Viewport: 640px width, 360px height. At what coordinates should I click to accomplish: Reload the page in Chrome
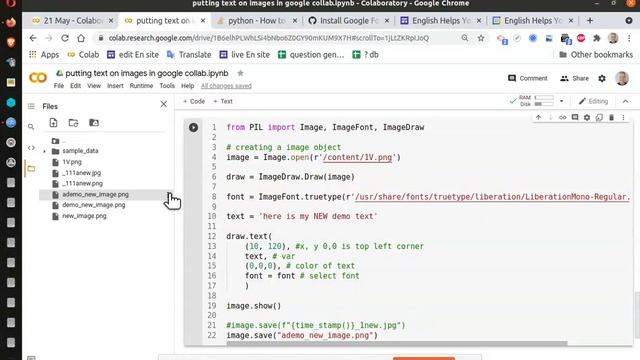point(65,38)
